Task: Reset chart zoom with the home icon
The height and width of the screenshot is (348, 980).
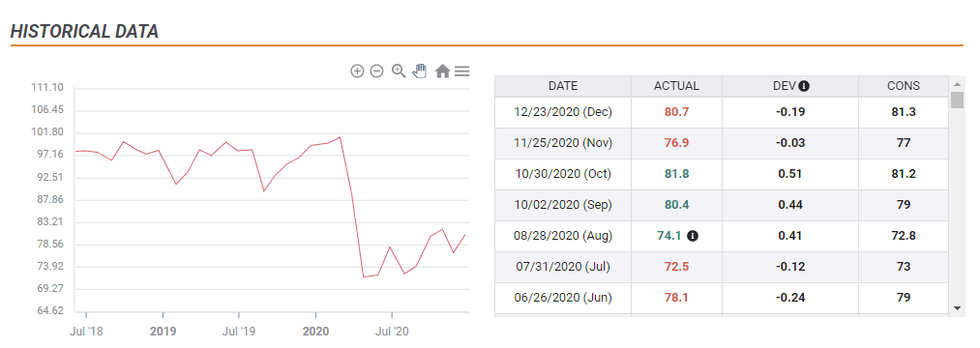Action: point(442,72)
